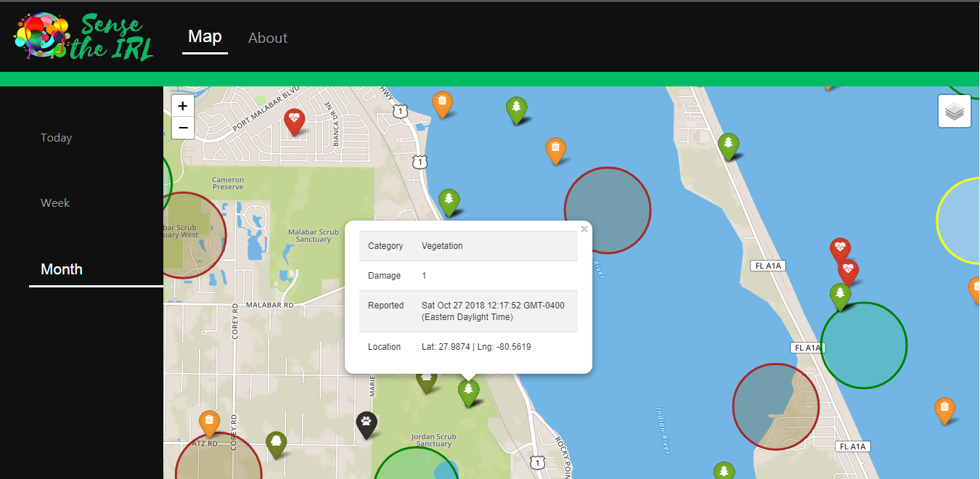The image size is (980, 479).
Task: Select orange trash marker near Corey Rd
Action: pyautogui.click(x=209, y=425)
